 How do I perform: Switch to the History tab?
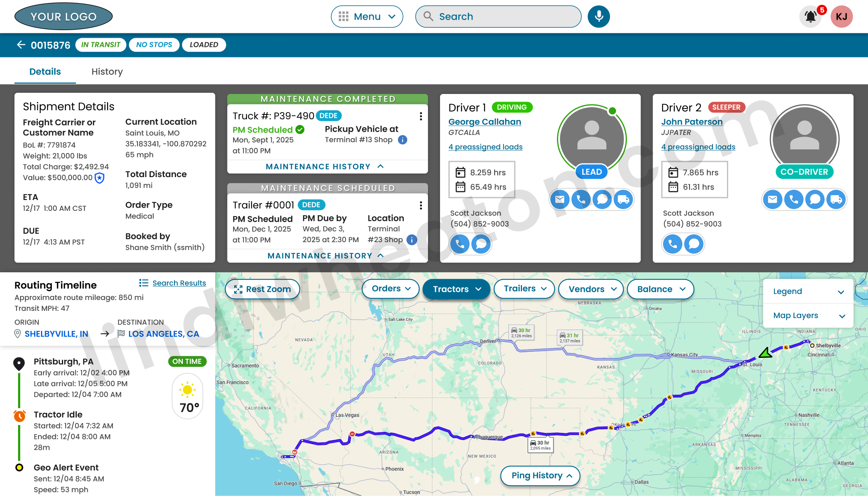pos(106,71)
